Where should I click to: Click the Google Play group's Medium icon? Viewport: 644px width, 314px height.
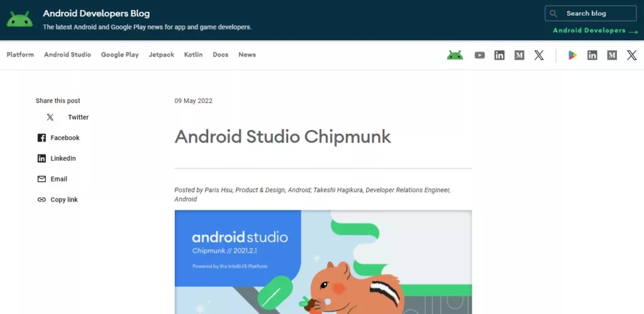pyautogui.click(x=612, y=55)
